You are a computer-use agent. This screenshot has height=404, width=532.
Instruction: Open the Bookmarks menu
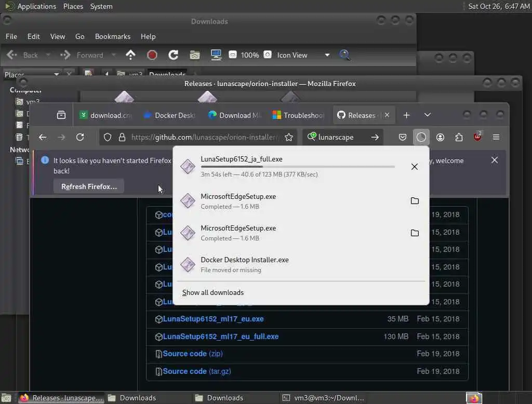click(113, 36)
